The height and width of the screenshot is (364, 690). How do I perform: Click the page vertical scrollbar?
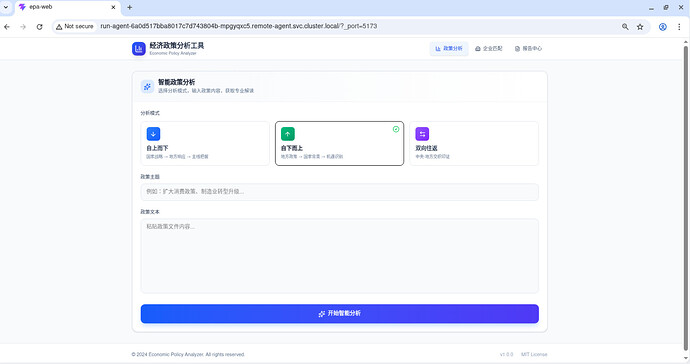click(686, 198)
